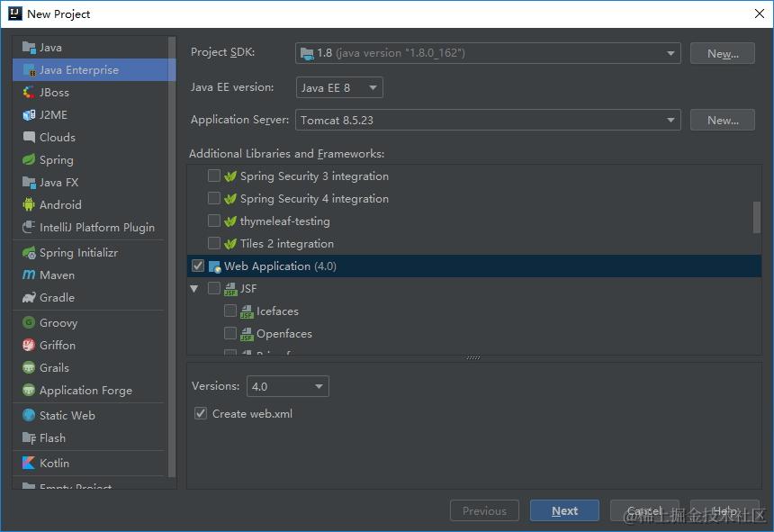The height and width of the screenshot is (532, 774).
Task: Click the JSF framework icon
Action: click(230, 289)
